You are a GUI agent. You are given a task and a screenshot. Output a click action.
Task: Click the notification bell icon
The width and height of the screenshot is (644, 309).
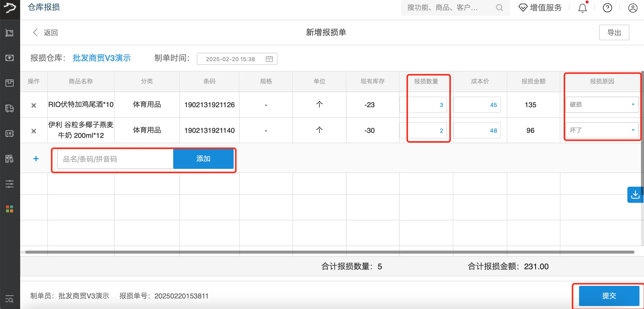tap(582, 8)
